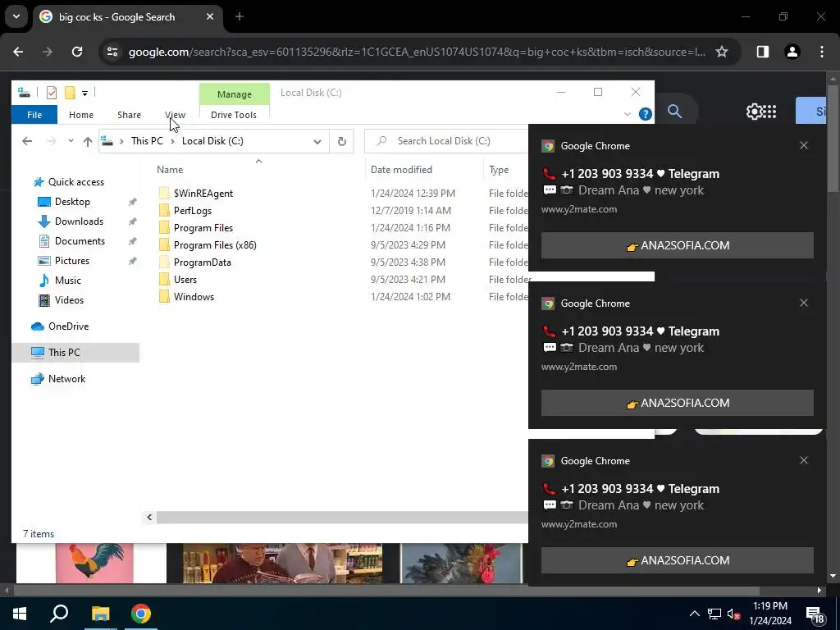This screenshot has width=840, height=630.
Task: Open Videos in the navigation pane
Action: tap(69, 300)
